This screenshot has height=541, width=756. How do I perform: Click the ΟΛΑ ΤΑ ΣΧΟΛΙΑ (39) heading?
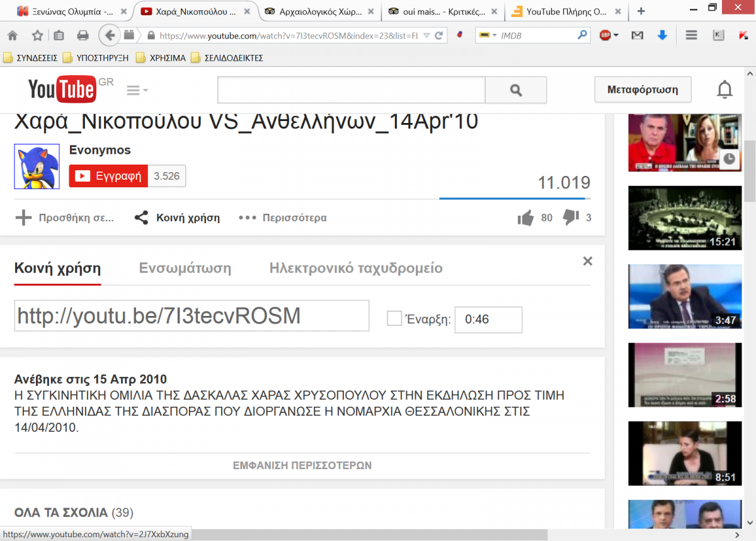pos(74,513)
